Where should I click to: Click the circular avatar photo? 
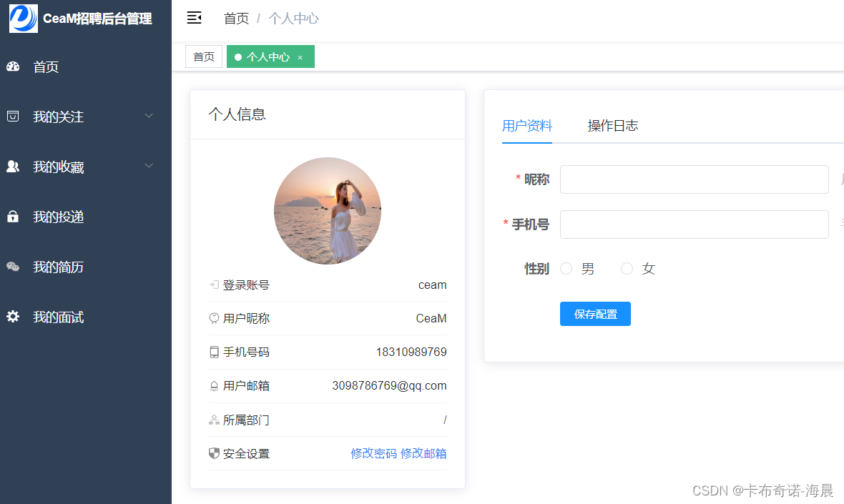[x=328, y=211]
